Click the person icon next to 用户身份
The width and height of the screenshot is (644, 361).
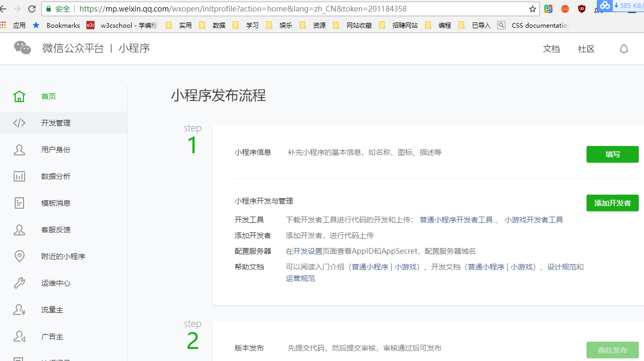click(x=19, y=150)
